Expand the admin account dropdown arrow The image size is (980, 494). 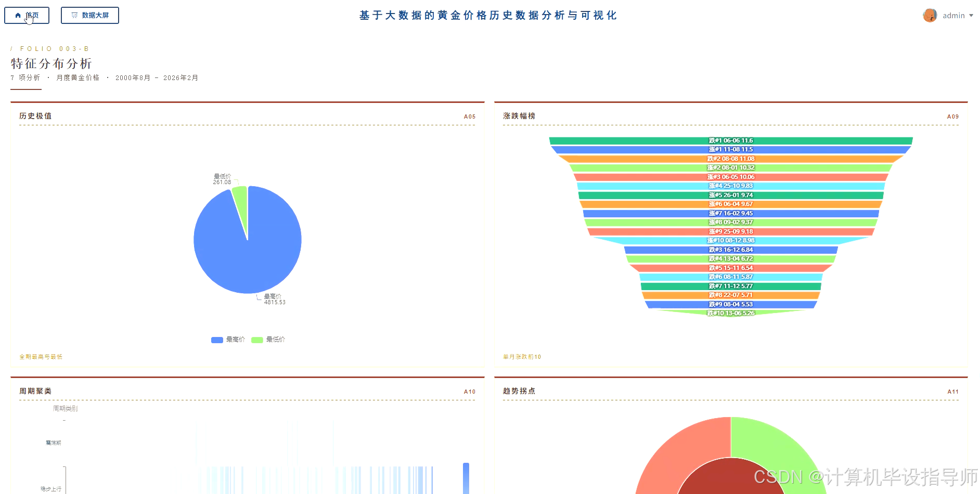pyautogui.click(x=971, y=16)
